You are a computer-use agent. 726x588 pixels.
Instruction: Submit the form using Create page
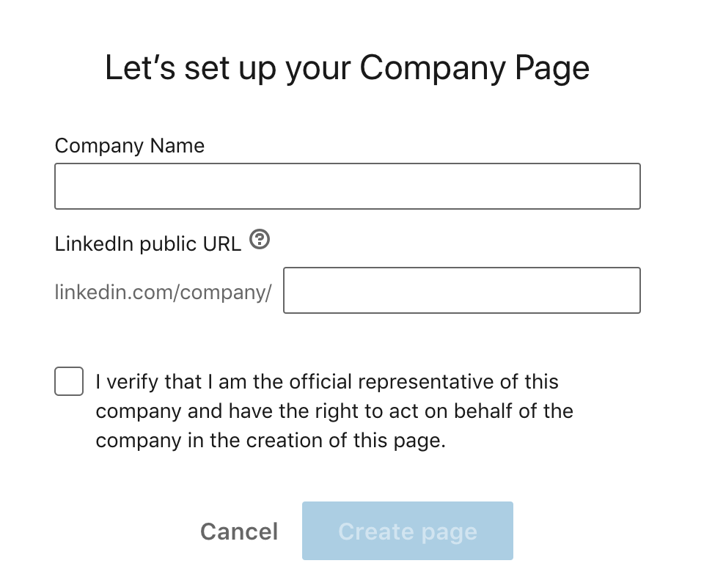click(407, 531)
